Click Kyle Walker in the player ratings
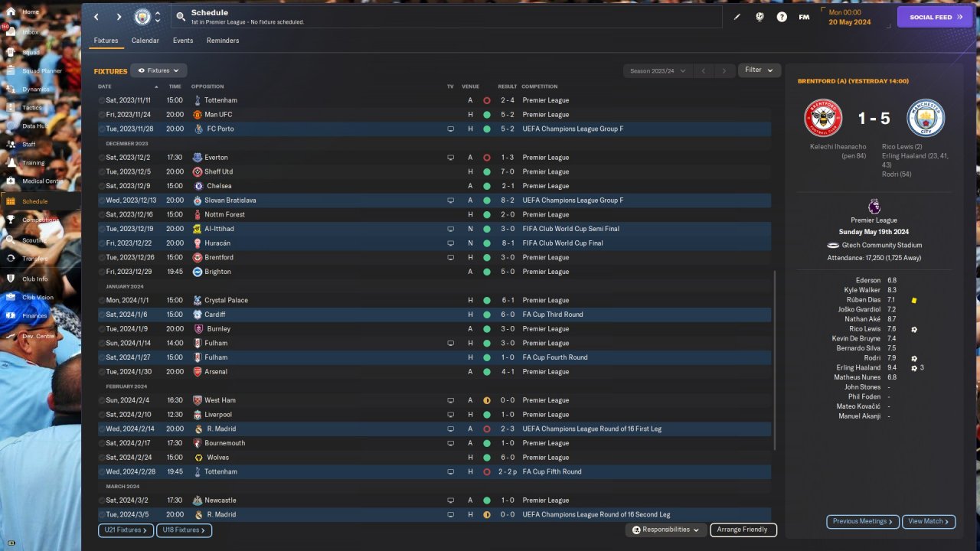980x551 pixels. coord(862,291)
